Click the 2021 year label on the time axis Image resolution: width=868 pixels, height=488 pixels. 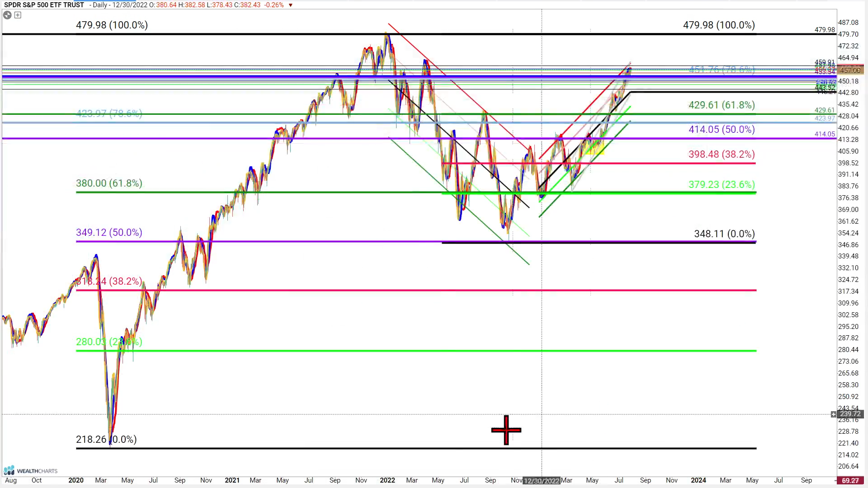(x=232, y=480)
